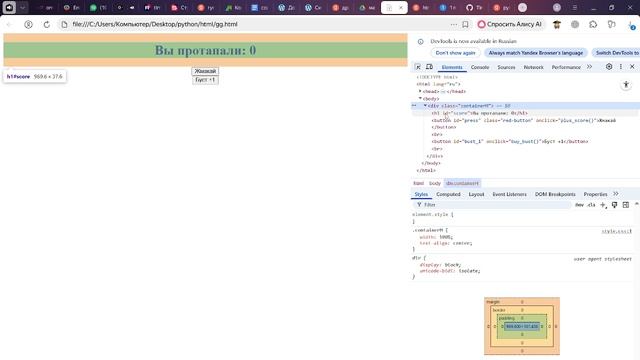Click "Always match Yandex Browser's language"
640x360 pixels.
[x=536, y=53]
